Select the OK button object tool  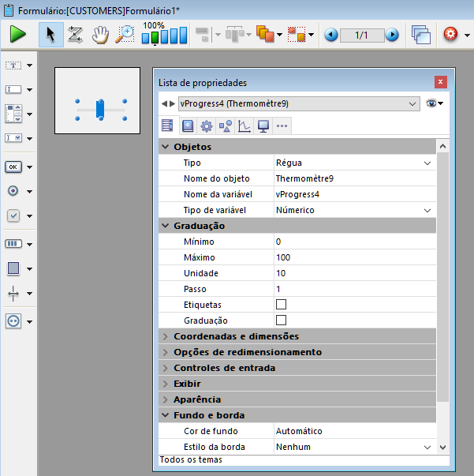(14, 167)
